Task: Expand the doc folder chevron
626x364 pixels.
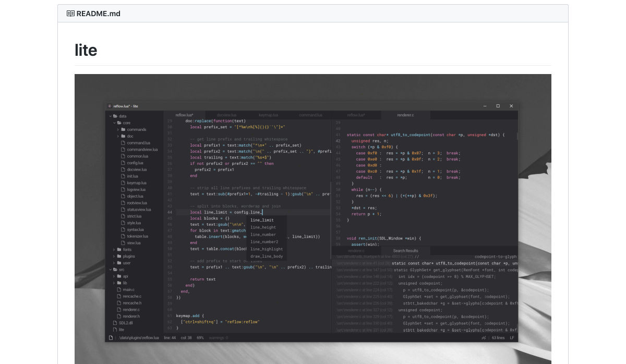Action: coord(118,136)
